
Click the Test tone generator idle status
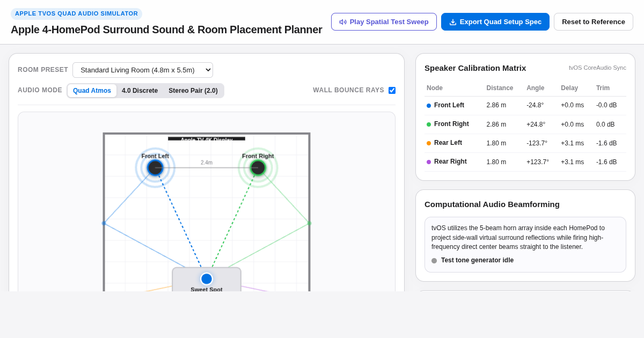point(477,260)
